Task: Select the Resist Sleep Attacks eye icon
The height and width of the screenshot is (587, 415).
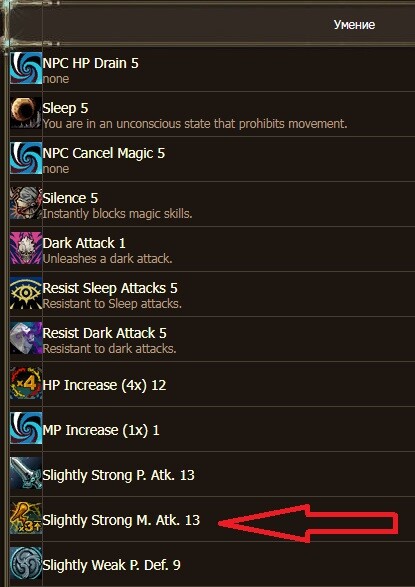Action: point(26,293)
